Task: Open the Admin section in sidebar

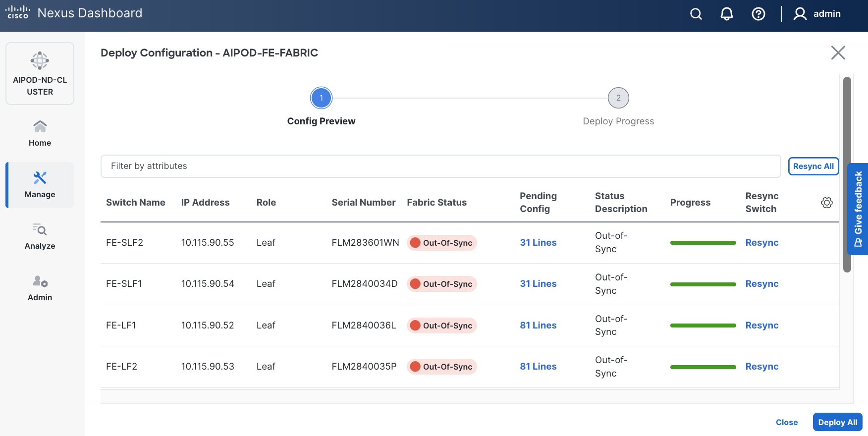Action: (40, 288)
